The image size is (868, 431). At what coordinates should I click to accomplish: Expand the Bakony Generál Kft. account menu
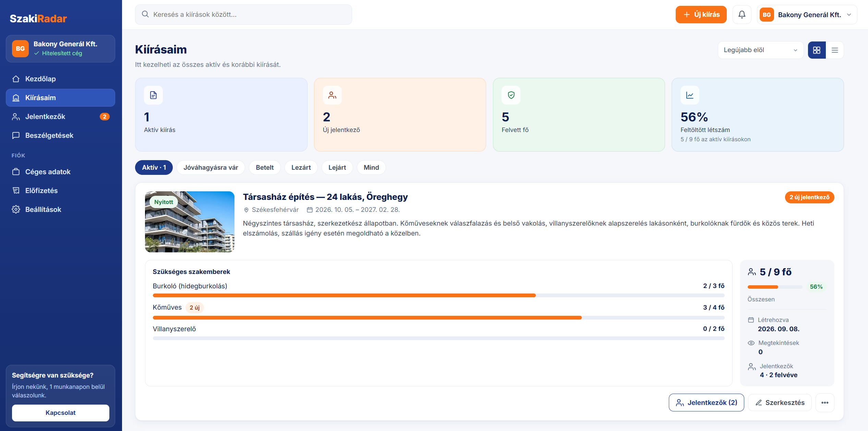[807, 15]
